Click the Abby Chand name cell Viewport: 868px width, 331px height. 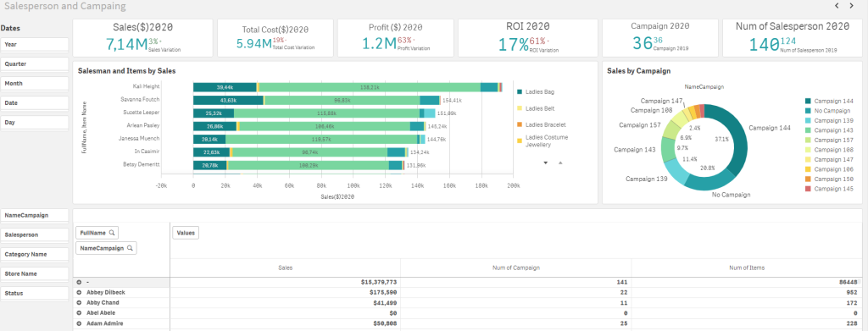(x=103, y=303)
